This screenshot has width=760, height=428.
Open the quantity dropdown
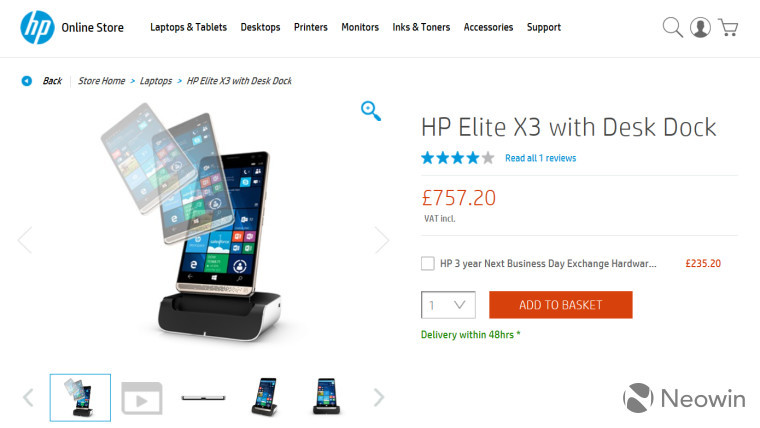tap(448, 305)
